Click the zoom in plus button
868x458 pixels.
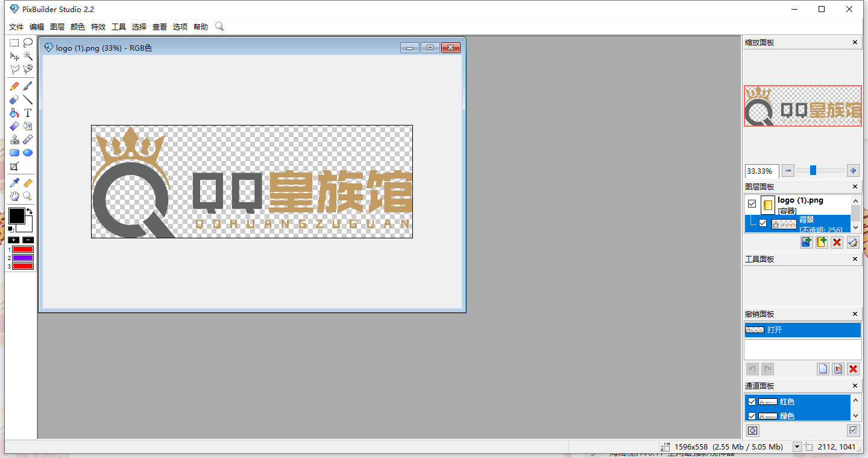pyautogui.click(x=852, y=171)
